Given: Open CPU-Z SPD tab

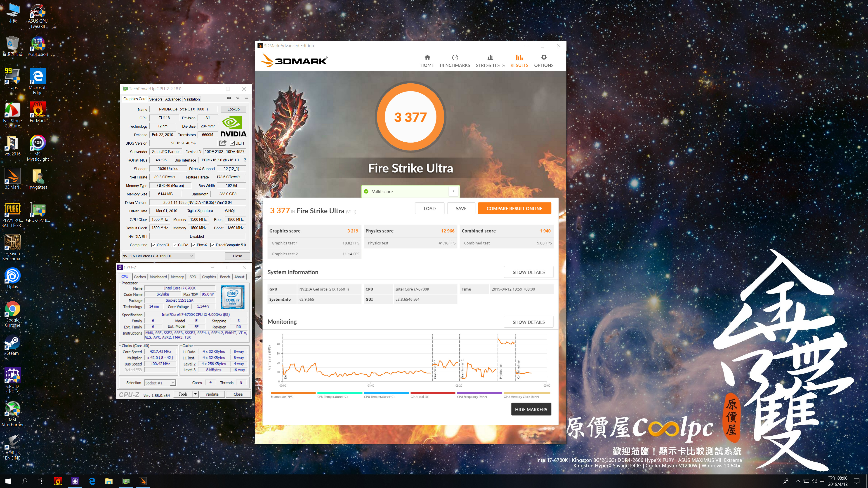Looking at the screenshot, I should coord(193,277).
